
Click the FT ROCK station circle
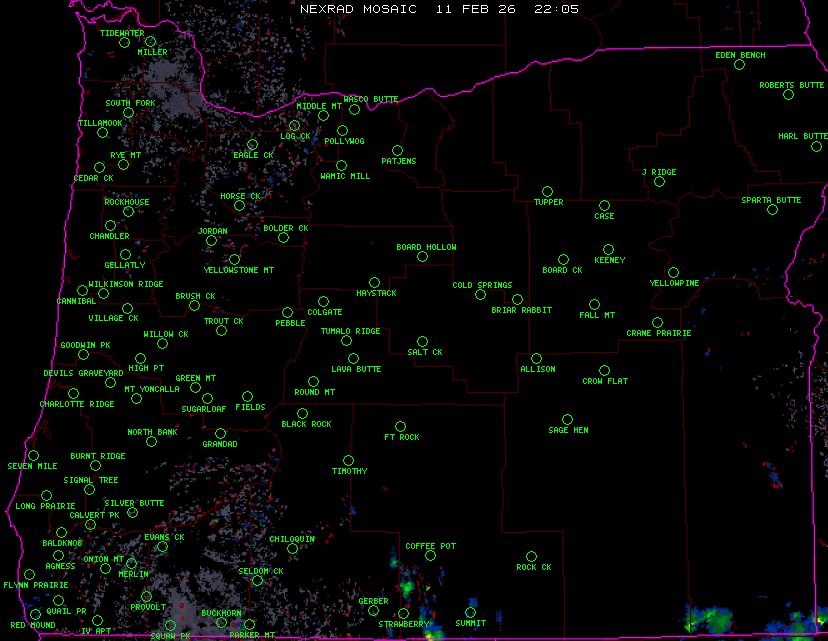pos(400,427)
